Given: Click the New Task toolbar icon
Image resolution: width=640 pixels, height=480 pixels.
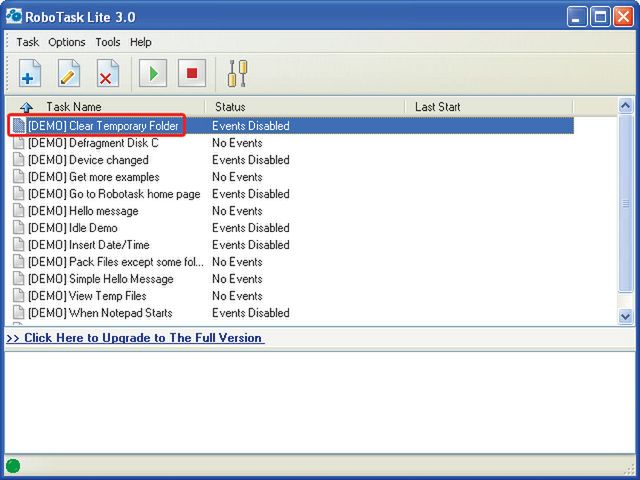Looking at the screenshot, I should pyautogui.click(x=30, y=73).
